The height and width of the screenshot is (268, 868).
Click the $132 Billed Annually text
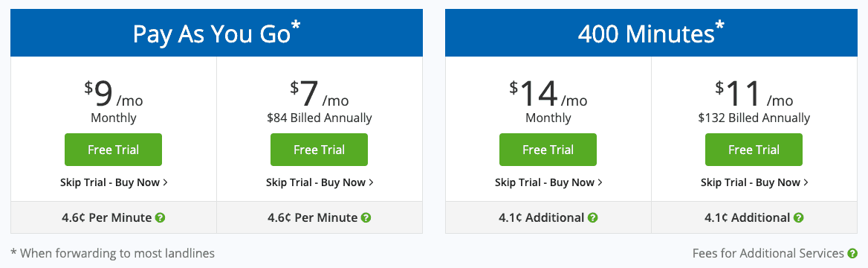[x=754, y=118]
